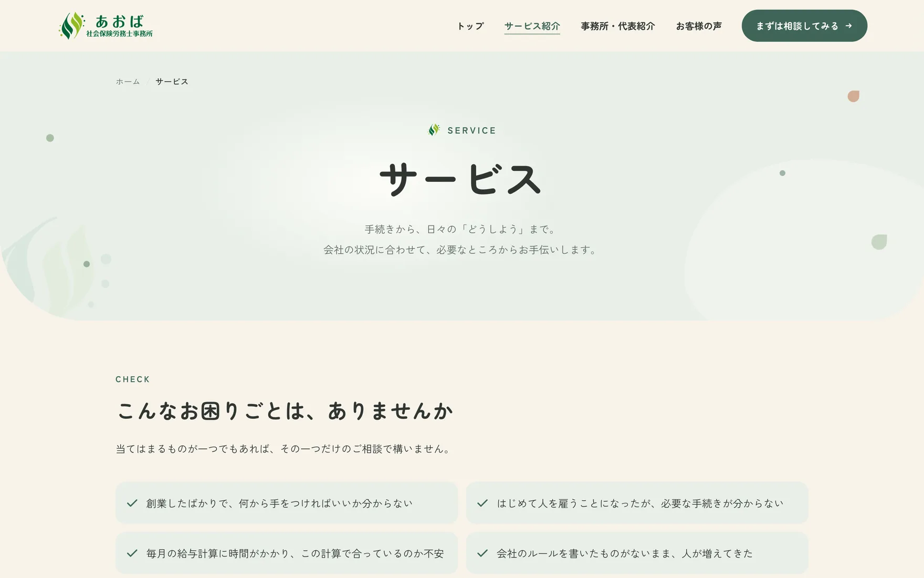
Task: Click the こんなお困りごとは、ありませんか heading
Action: coord(285,411)
